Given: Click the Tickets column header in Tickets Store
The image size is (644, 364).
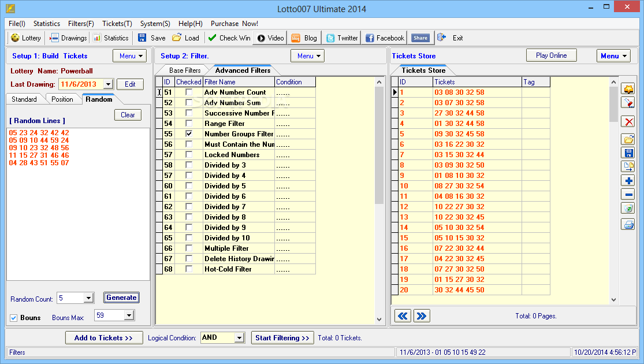Looking at the screenshot, I should click(x=477, y=82).
